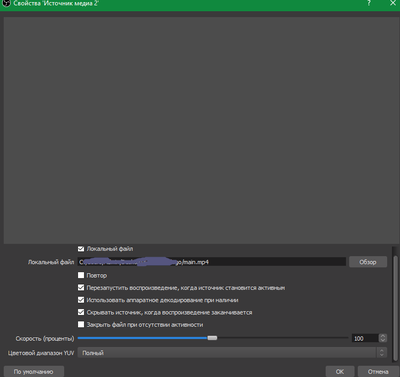Click the OBS logo icon in title bar
This screenshot has width=400, height=377.
pos(6,3)
